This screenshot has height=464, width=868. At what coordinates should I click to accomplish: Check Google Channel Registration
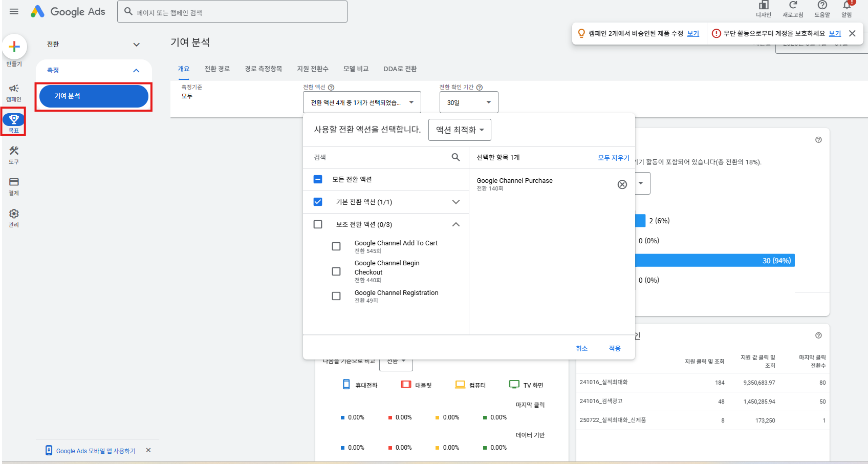click(336, 296)
